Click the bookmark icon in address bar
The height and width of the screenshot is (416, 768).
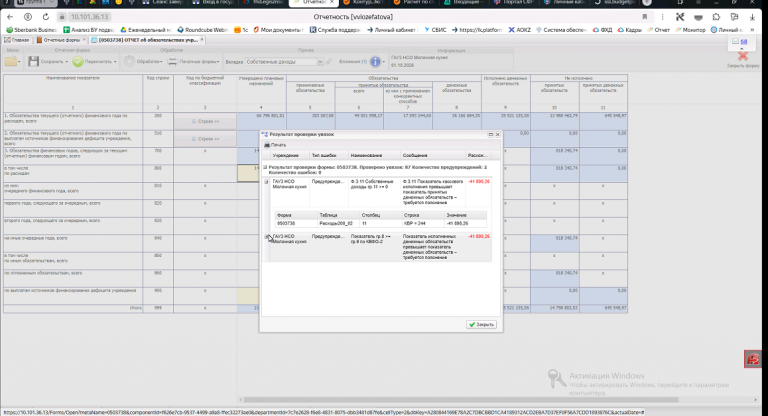[x=645, y=17]
